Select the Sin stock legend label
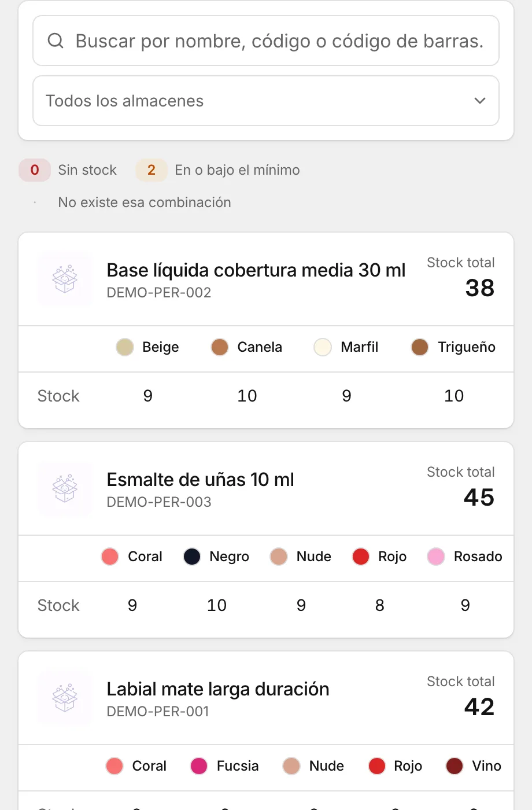532x810 pixels. [87, 170]
